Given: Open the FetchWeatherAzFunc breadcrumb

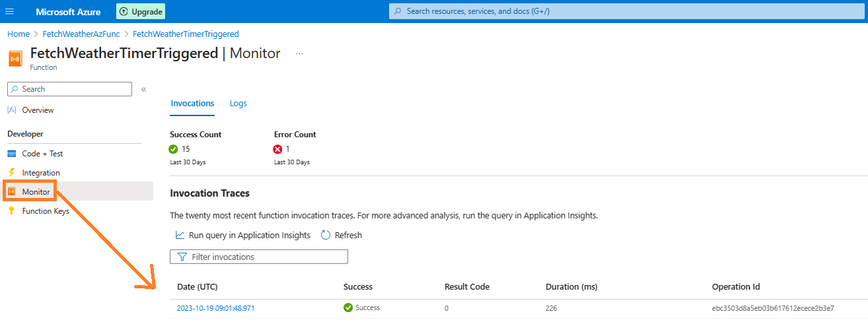Looking at the screenshot, I should (81, 34).
